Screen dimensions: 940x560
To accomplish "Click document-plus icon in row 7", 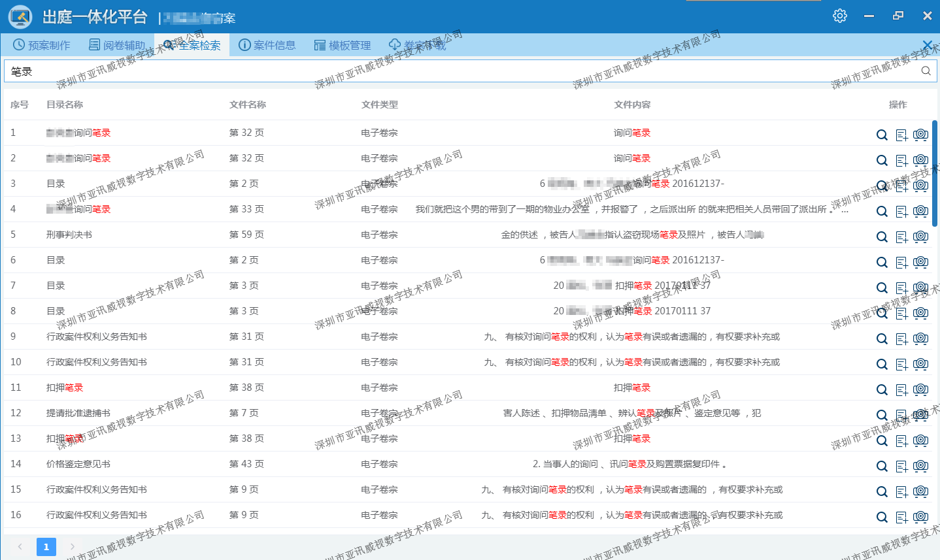I will pos(901,288).
